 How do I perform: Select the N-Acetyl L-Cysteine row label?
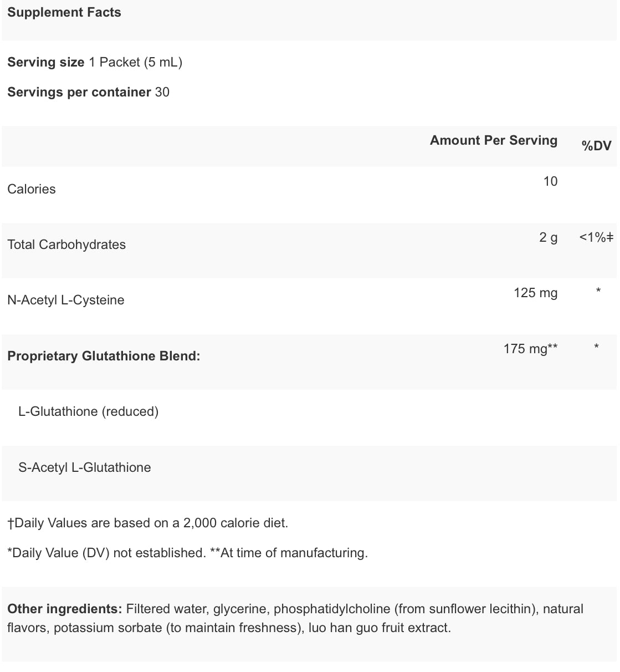[66, 300]
